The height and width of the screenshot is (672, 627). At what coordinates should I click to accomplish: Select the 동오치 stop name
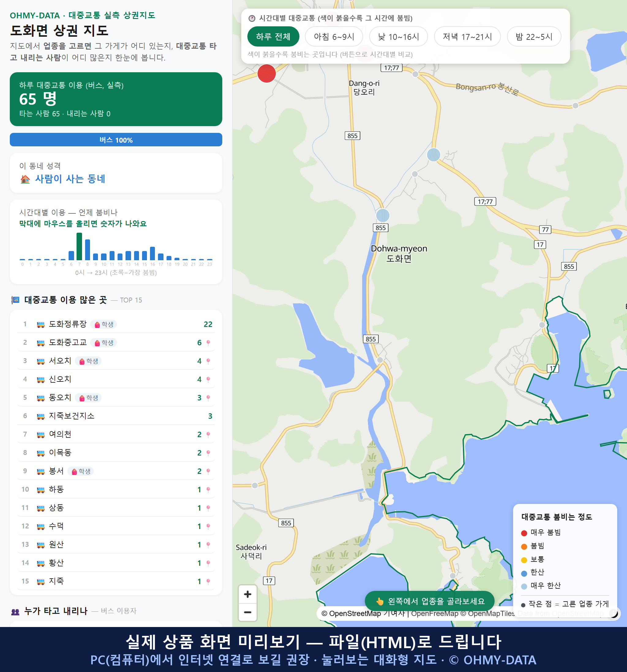tap(60, 397)
